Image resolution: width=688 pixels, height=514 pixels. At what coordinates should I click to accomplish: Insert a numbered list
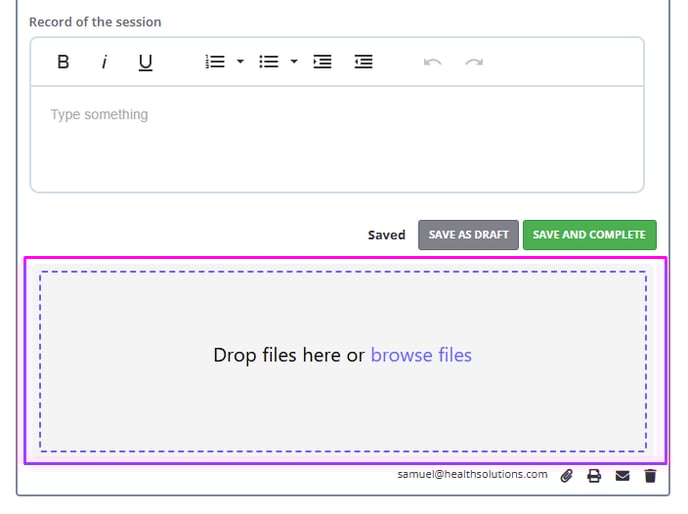coord(215,61)
